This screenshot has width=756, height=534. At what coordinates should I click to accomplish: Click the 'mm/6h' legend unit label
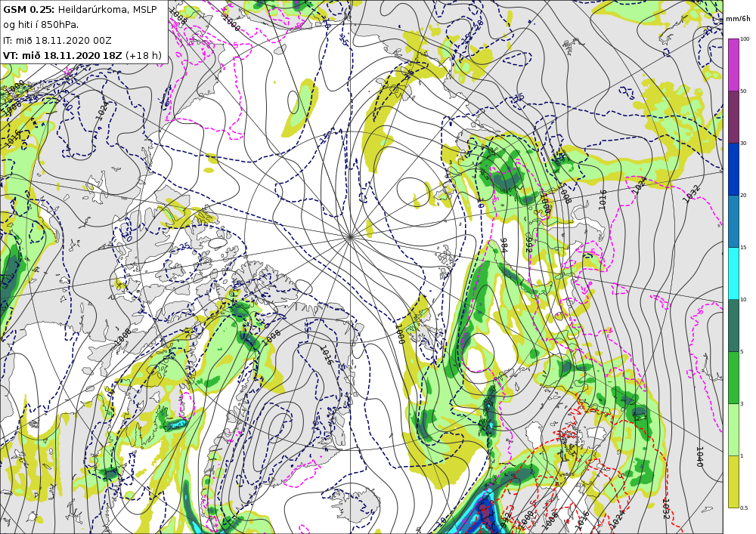click(x=738, y=19)
